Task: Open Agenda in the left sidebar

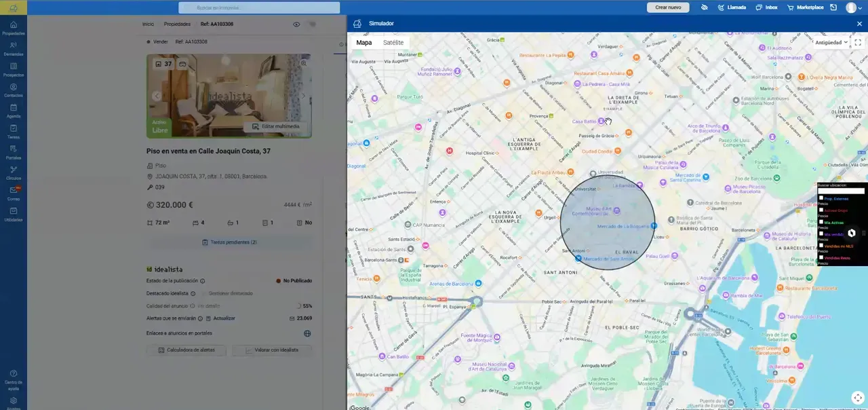Action: pyautogui.click(x=13, y=111)
